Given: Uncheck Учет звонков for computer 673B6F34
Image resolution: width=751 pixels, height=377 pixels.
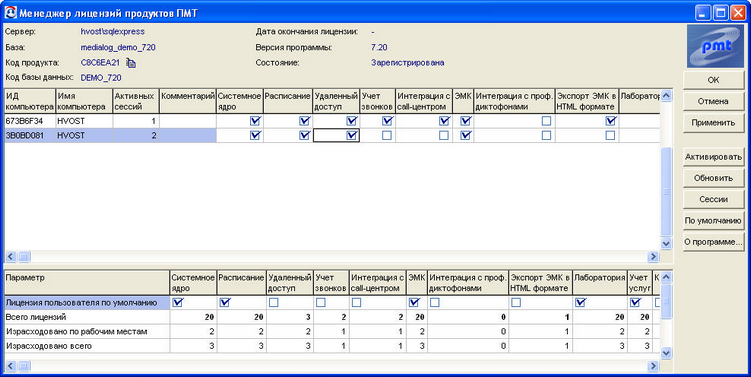Looking at the screenshot, I should pos(387,121).
